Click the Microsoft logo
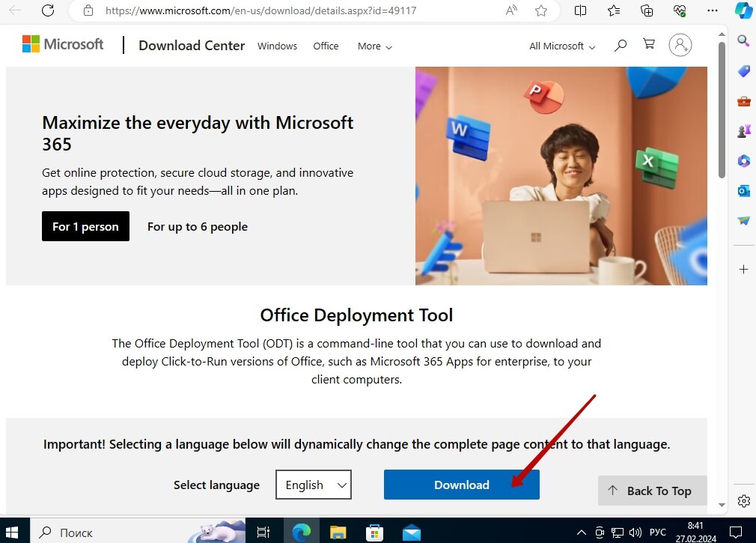Image resolution: width=756 pixels, height=543 pixels. (63, 44)
